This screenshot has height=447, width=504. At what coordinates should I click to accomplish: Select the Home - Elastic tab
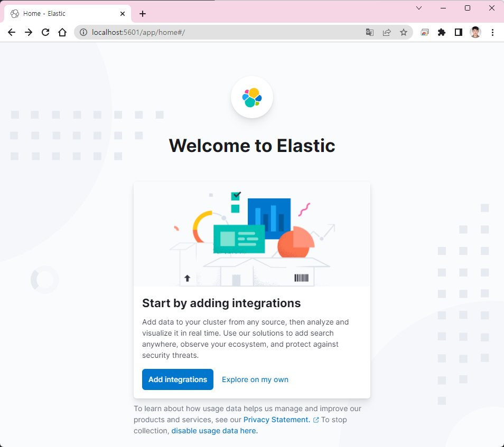click(x=68, y=14)
